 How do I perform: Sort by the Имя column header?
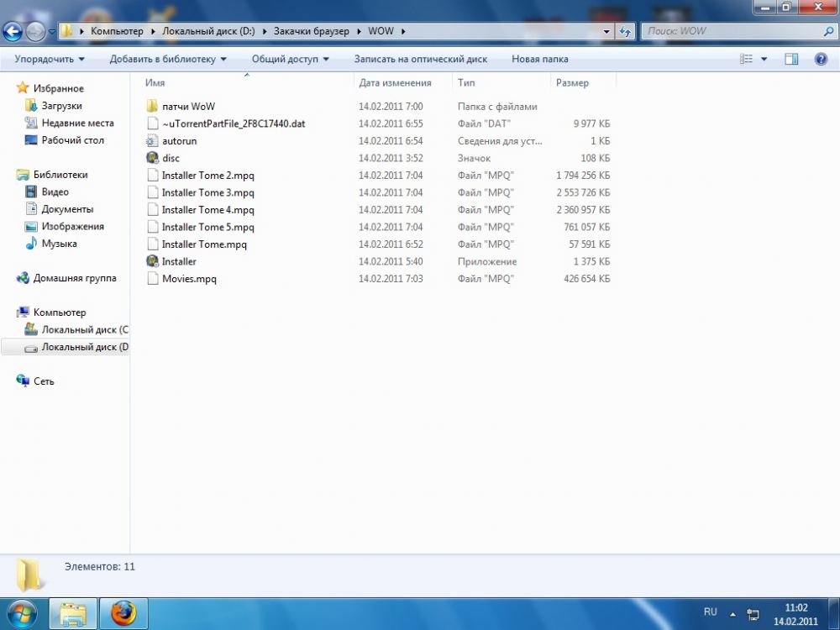tap(155, 82)
